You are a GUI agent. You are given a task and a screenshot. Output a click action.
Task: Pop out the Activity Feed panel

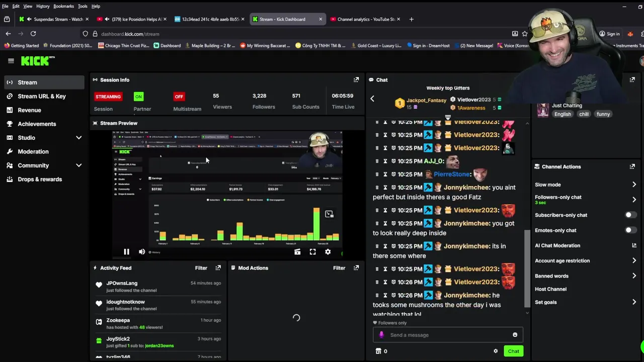click(218, 268)
